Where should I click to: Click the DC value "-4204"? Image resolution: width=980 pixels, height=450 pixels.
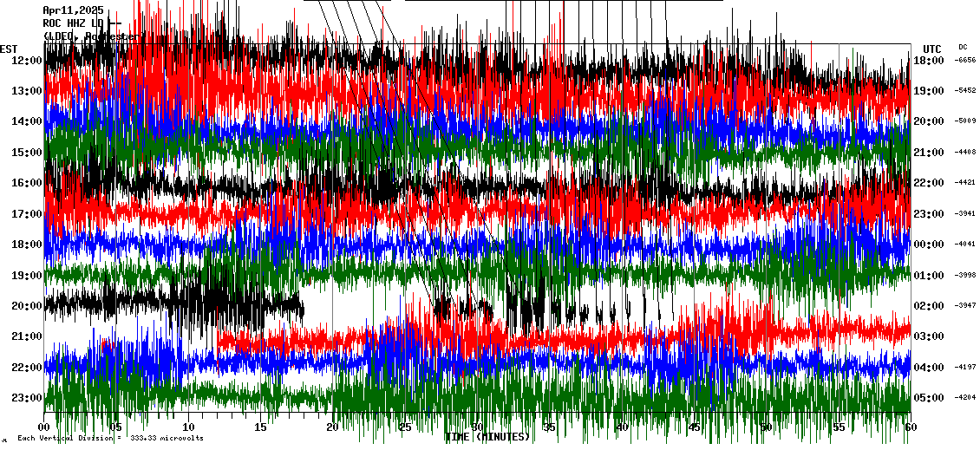pyautogui.click(x=965, y=397)
